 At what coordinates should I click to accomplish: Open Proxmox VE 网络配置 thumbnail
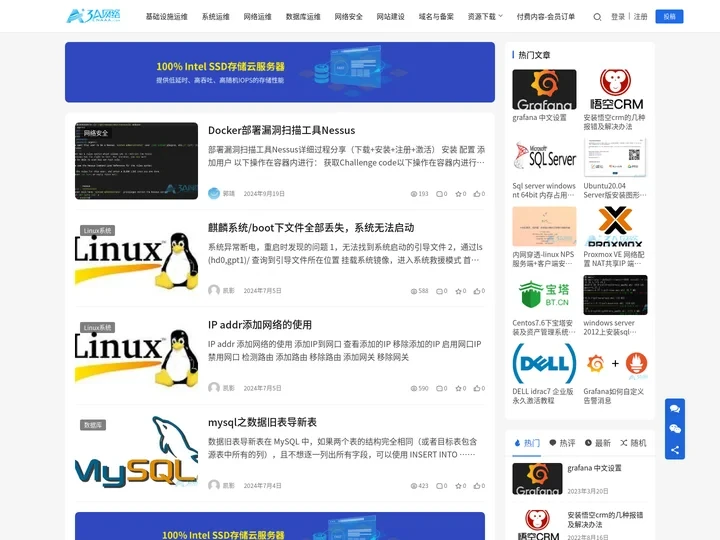pos(615,226)
